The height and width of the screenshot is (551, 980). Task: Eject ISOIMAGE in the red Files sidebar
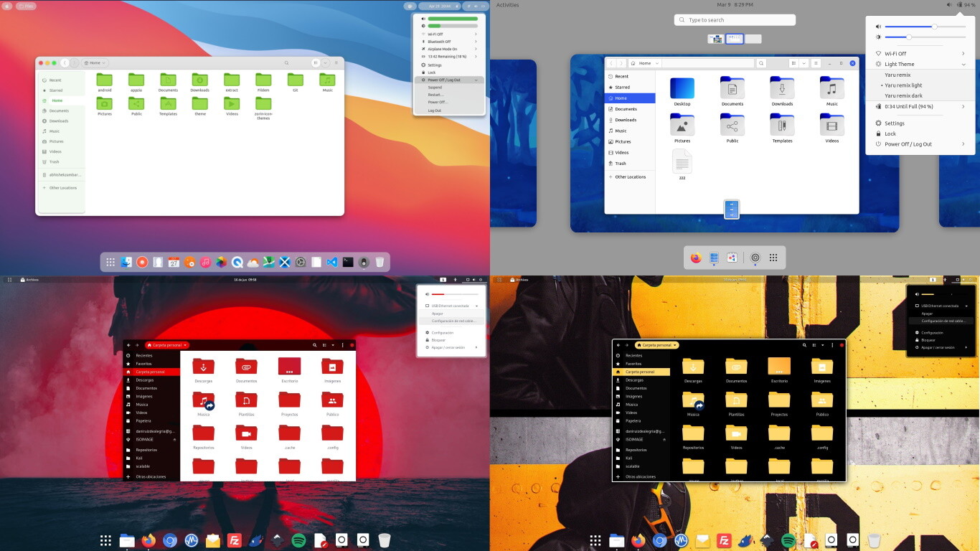(x=174, y=439)
